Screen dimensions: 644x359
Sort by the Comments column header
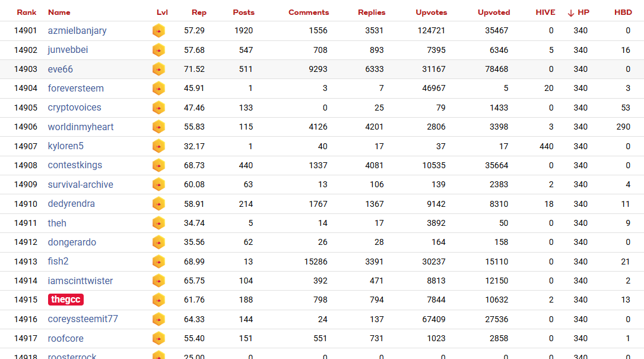(x=309, y=12)
